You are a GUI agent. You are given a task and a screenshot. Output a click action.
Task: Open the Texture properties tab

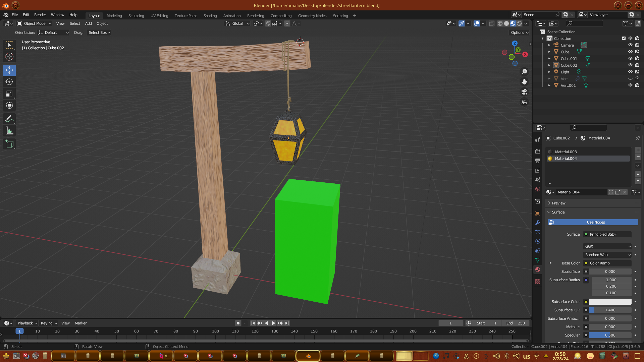538,282
